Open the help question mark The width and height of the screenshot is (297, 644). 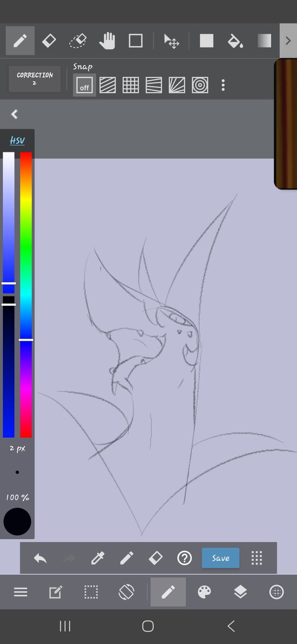point(184,558)
